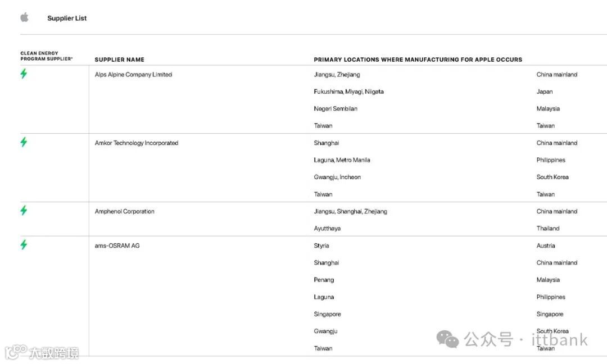This screenshot has width=607, height=364.
Task: Click the CLEAN ENERGY PROGRAM SUPPLIER header
Action: pos(47,56)
